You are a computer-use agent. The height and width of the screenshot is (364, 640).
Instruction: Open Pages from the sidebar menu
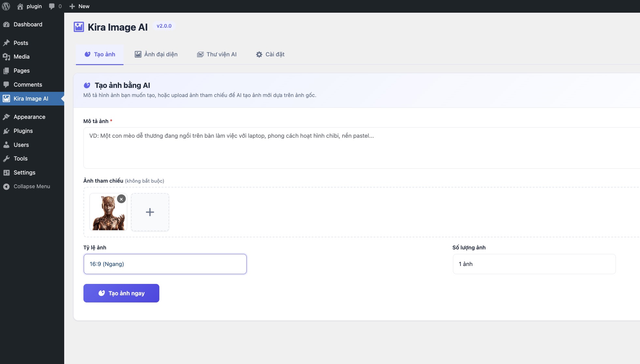pos(32,71)
